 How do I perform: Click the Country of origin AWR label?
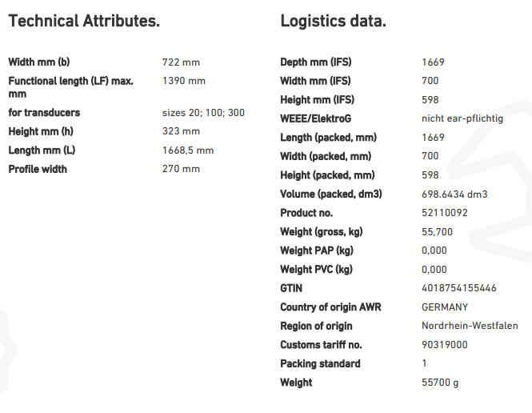pyautogui.click(x=326, y=307)
